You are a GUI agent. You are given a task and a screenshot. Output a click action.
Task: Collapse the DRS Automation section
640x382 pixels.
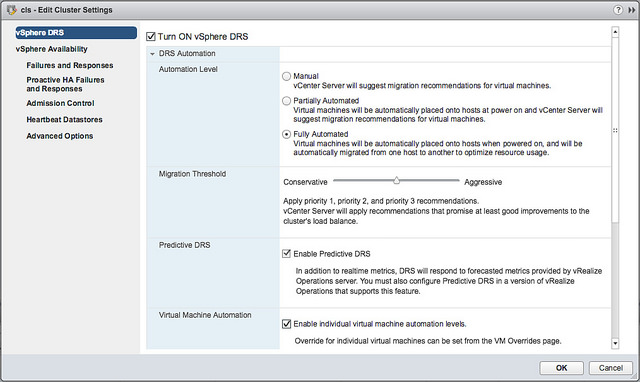click(152, 54)
